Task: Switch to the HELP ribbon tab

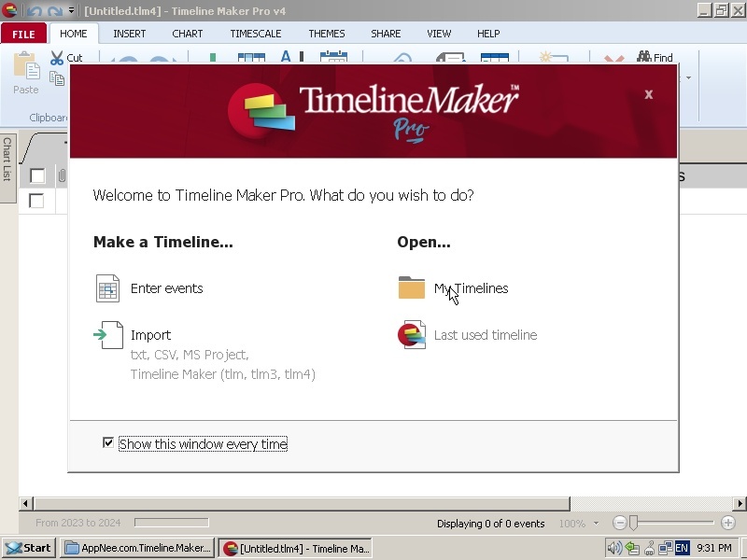Action: pyautogui.click(x=488, y=34)
